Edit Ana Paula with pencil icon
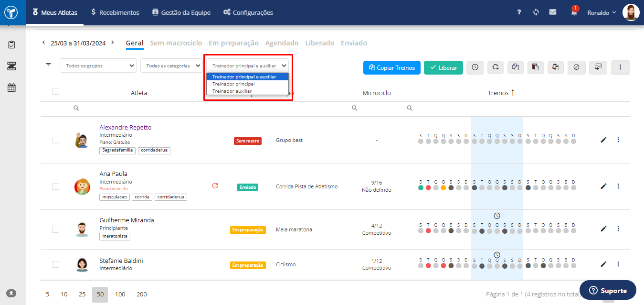This screenshot has height=305, width=644. (603, 186)
